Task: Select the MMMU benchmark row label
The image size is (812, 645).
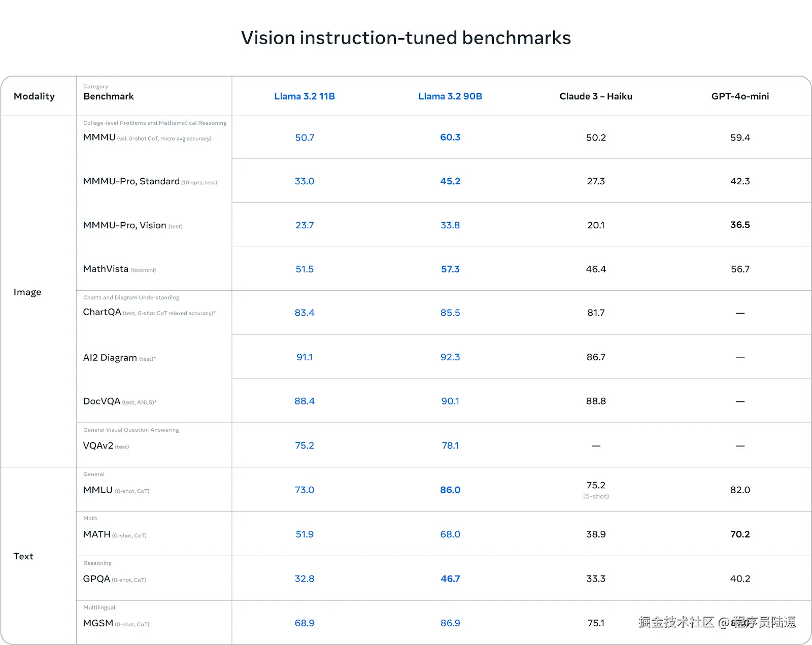Action: (x=99, y=138)
